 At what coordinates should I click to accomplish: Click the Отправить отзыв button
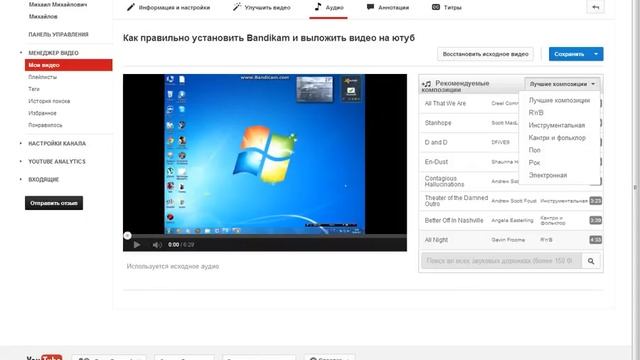point(54,203)
